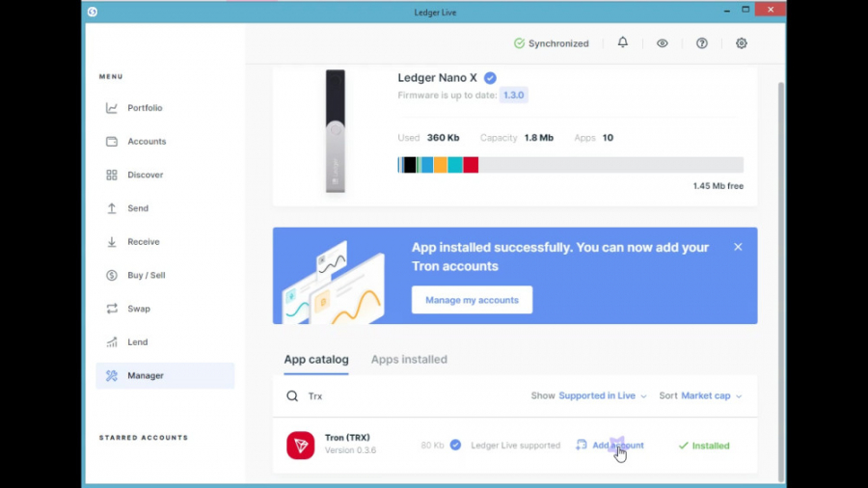Open help with the question mark icon
Viewport: 868px width, 488px height.
702,43
